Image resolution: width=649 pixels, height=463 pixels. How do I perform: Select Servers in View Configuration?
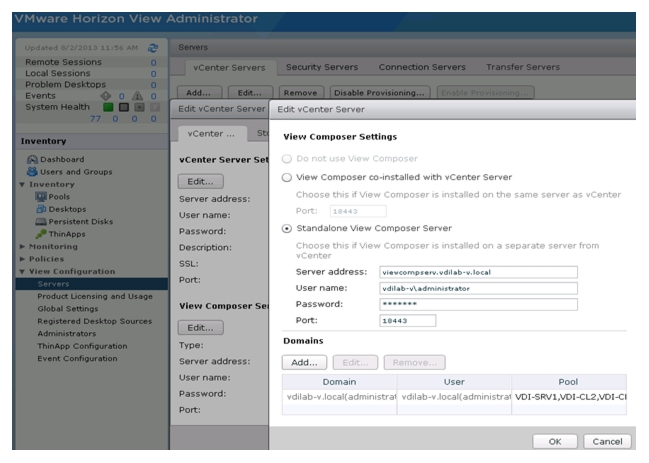click(x=92, y=284)
